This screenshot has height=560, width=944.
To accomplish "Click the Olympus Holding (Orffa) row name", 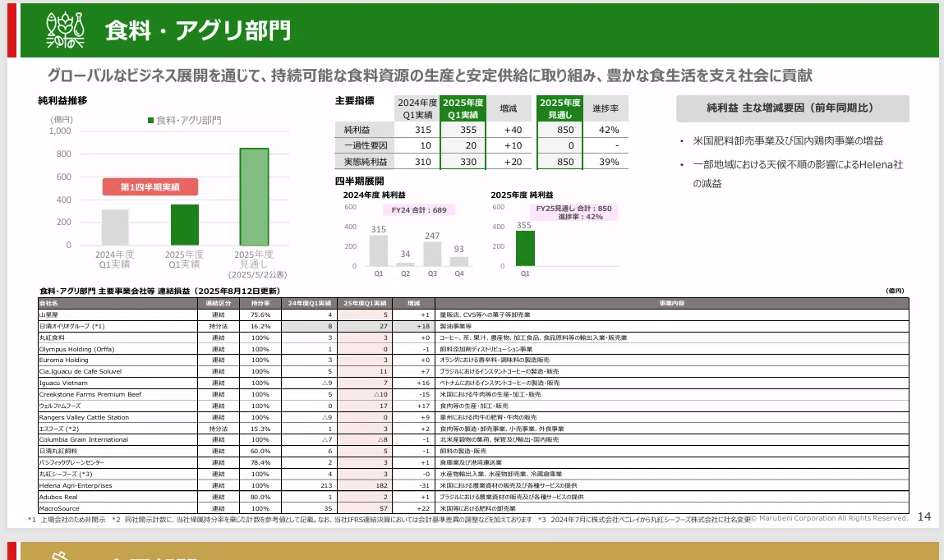I will 76,349.
